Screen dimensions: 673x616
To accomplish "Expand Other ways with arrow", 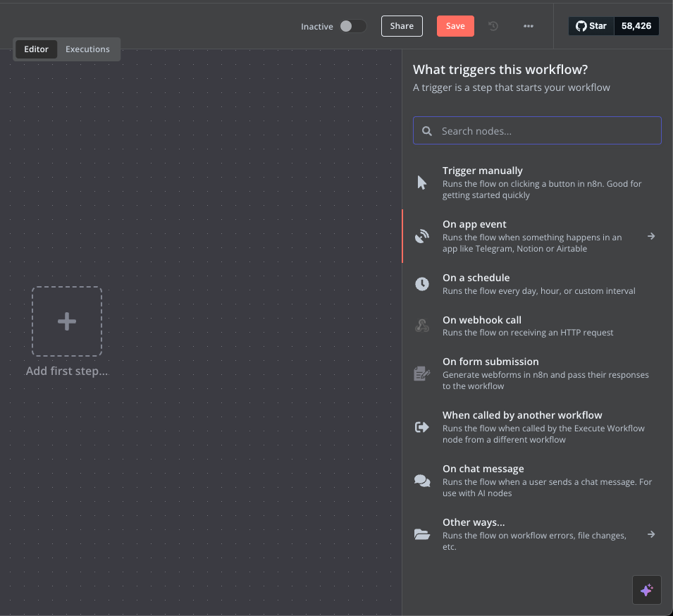I will (651, 534).
